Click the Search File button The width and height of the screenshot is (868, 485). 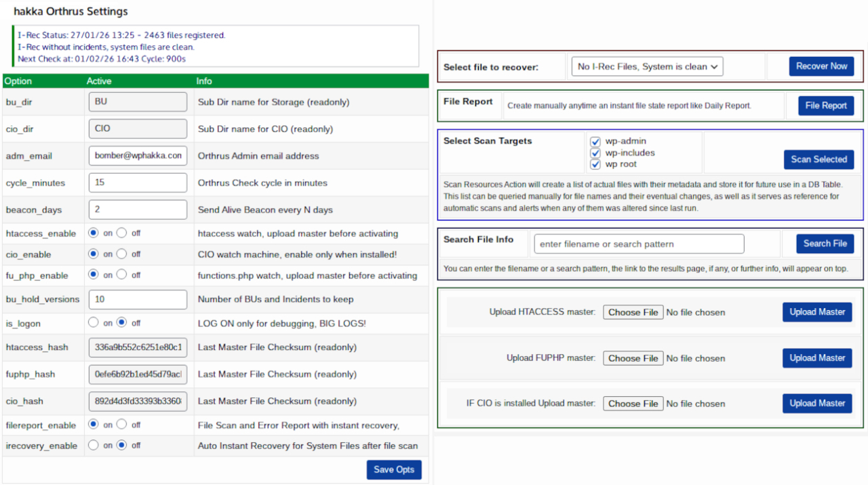[825, 244]
